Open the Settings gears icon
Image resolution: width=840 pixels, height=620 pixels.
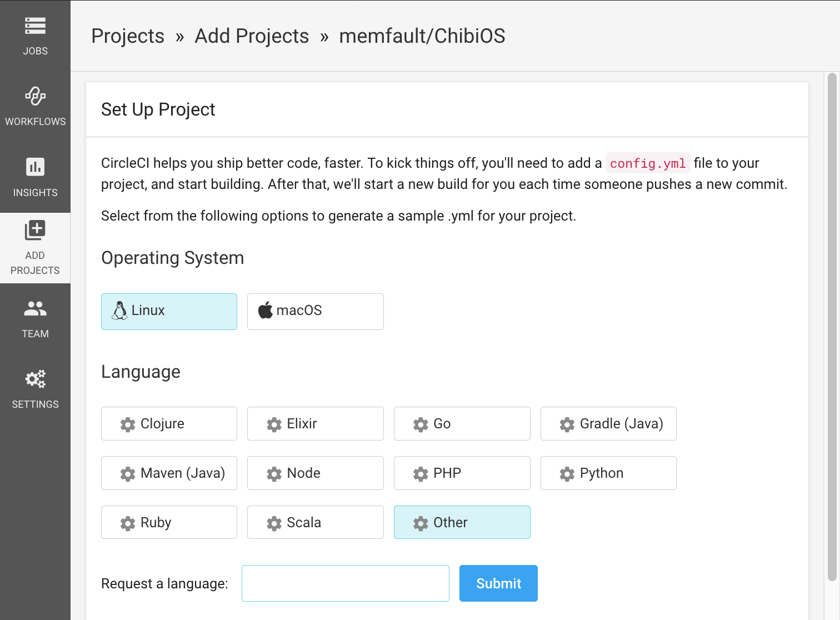point(35,379)
